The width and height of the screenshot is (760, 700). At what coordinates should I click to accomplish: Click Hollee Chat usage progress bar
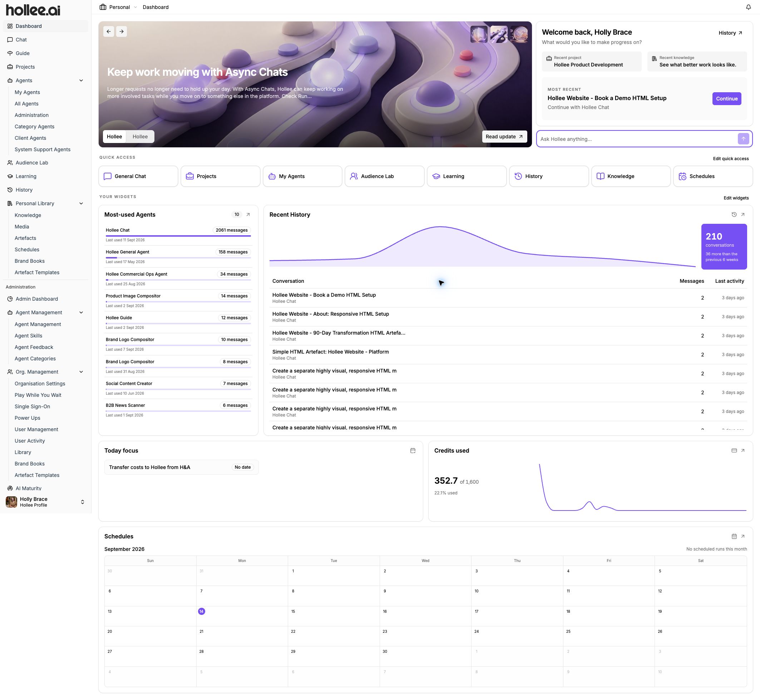click(178, 236)
